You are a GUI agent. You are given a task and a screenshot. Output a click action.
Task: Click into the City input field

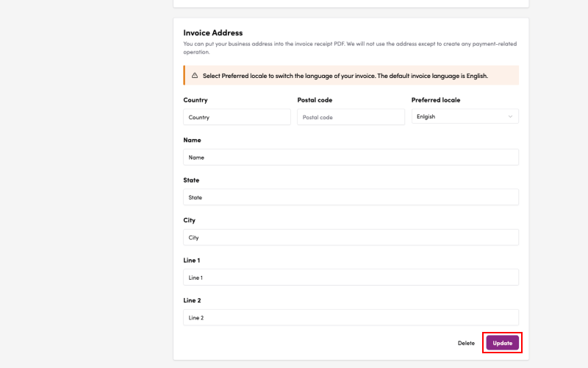tap(351, 237)
